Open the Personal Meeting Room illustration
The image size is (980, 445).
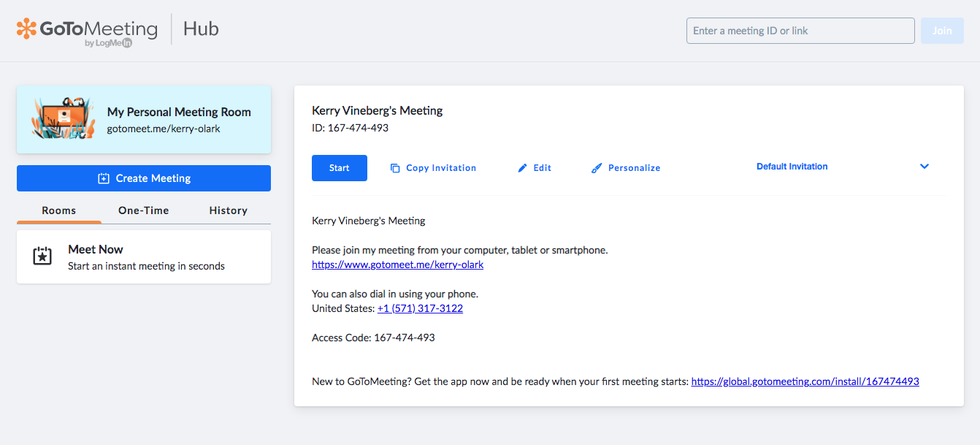coord(63,118)
